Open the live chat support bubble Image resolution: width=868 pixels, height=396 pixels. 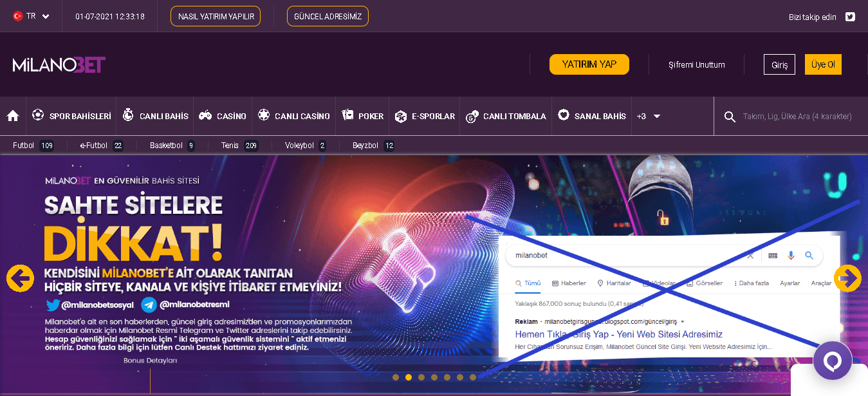[833, 361]
